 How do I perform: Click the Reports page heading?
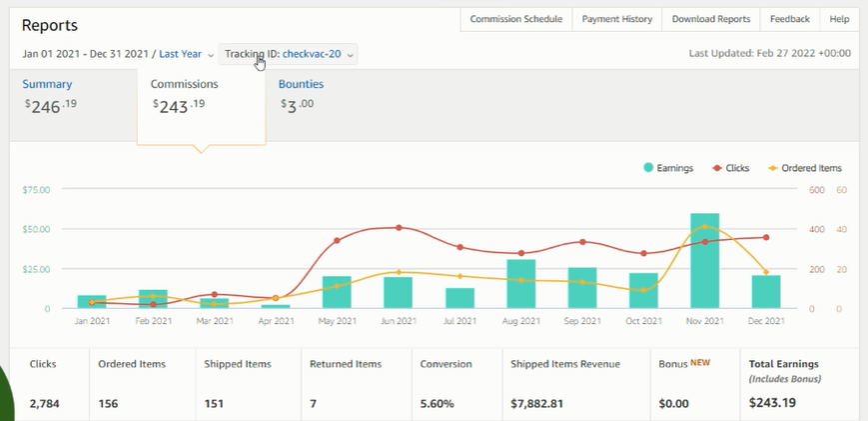[50, 25]
